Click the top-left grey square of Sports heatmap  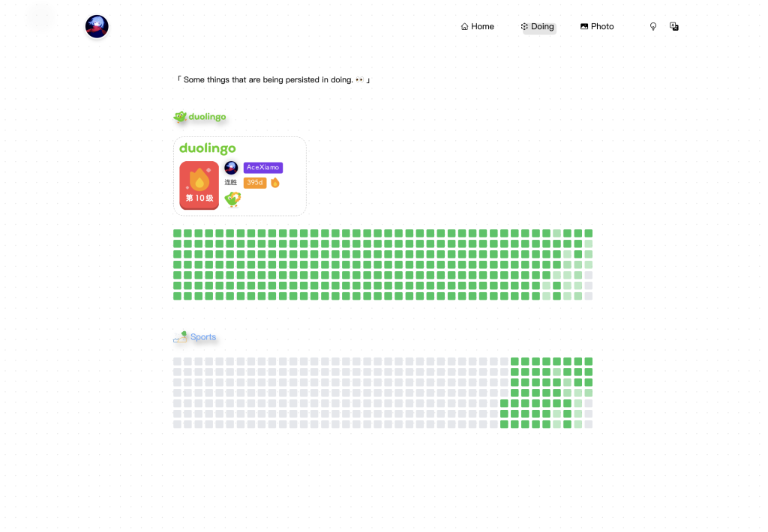pyautogui.click(x=178, y=361)
